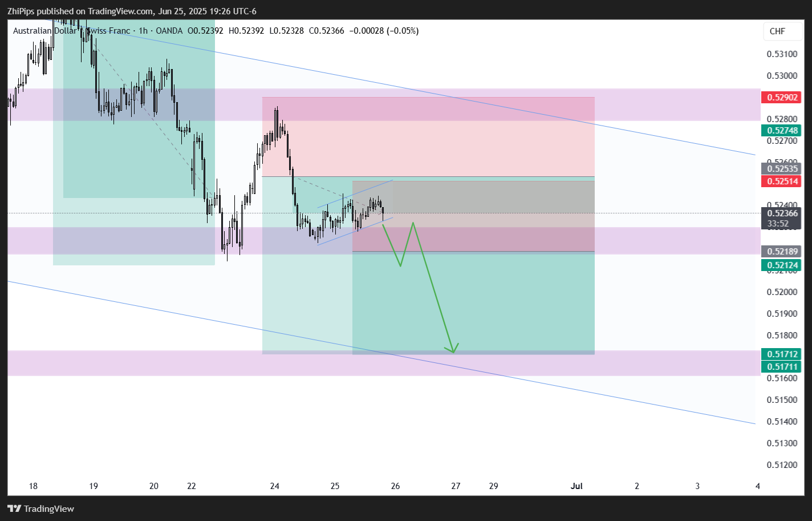Select the gray 0.52189 price label
The width and height of the screenshot is (812, 521).
[x=781, y=252]
